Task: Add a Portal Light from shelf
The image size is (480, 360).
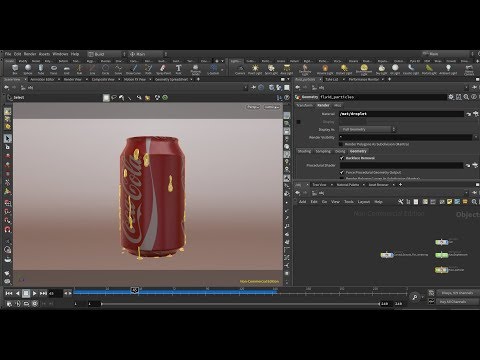Action: (429, 69)
